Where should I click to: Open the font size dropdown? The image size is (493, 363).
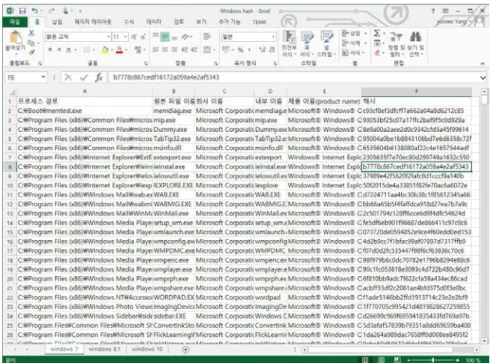[x=125, y=37]
